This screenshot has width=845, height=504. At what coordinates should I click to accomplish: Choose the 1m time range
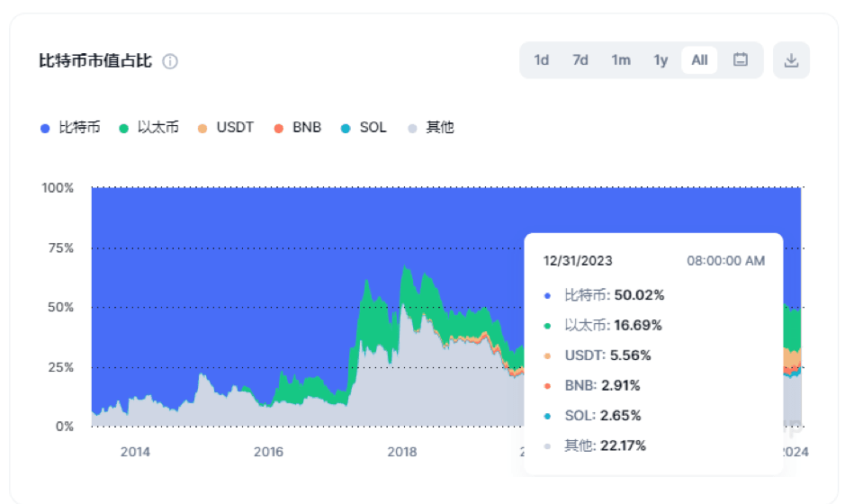click(x=621, y=60)
